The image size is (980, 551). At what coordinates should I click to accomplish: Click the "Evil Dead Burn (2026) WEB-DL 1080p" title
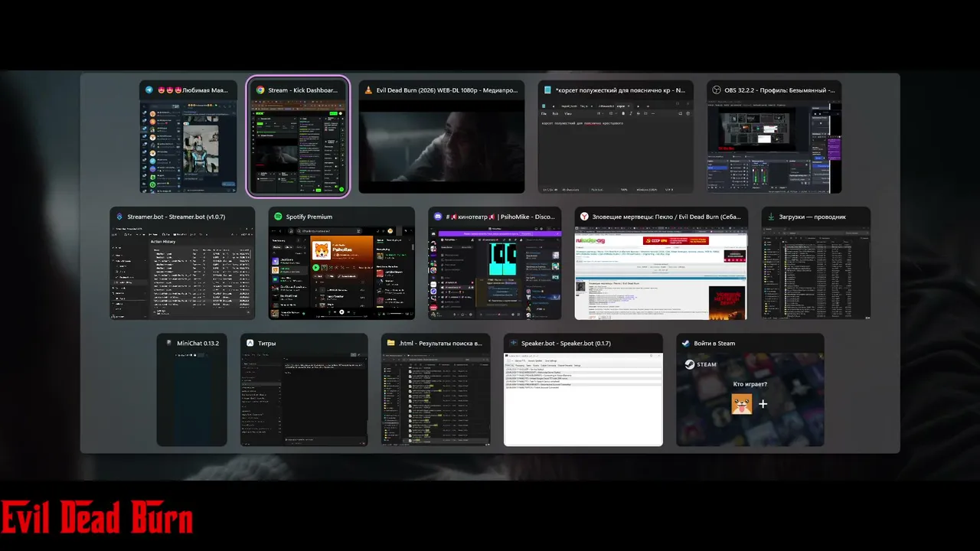pyautogui.click(x=446, y=90)
